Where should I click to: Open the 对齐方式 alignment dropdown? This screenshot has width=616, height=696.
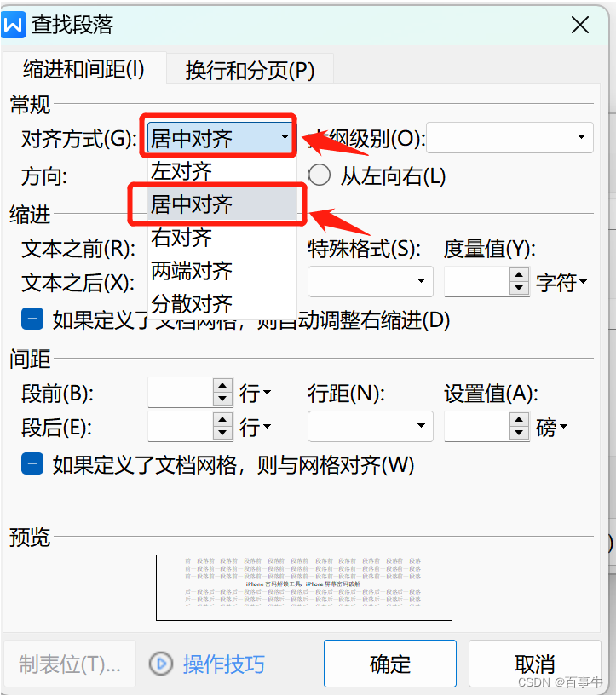[220, 138]
